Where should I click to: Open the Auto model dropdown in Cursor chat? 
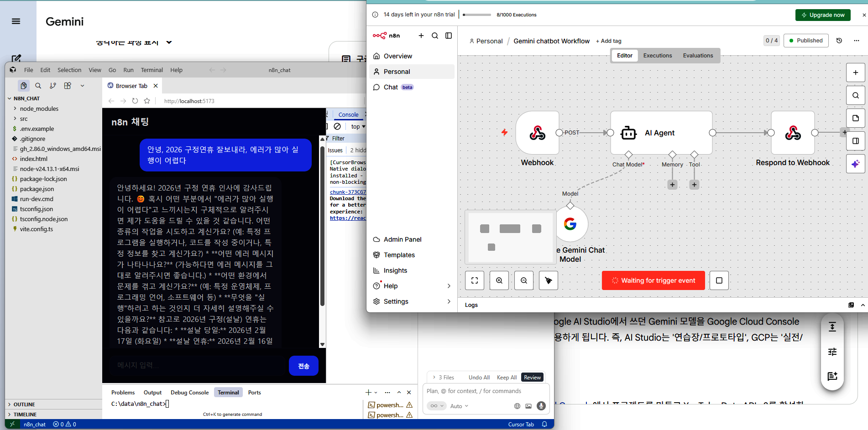click(x=459, y=406)
